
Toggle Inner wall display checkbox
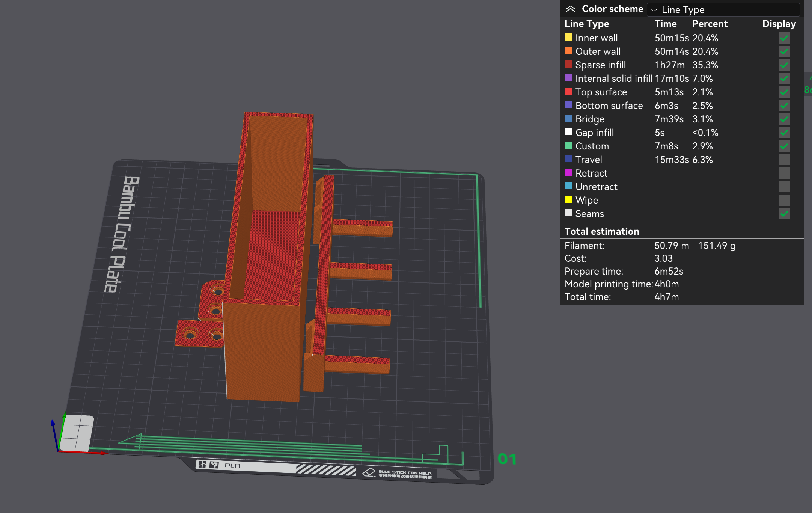coord(784,38)
